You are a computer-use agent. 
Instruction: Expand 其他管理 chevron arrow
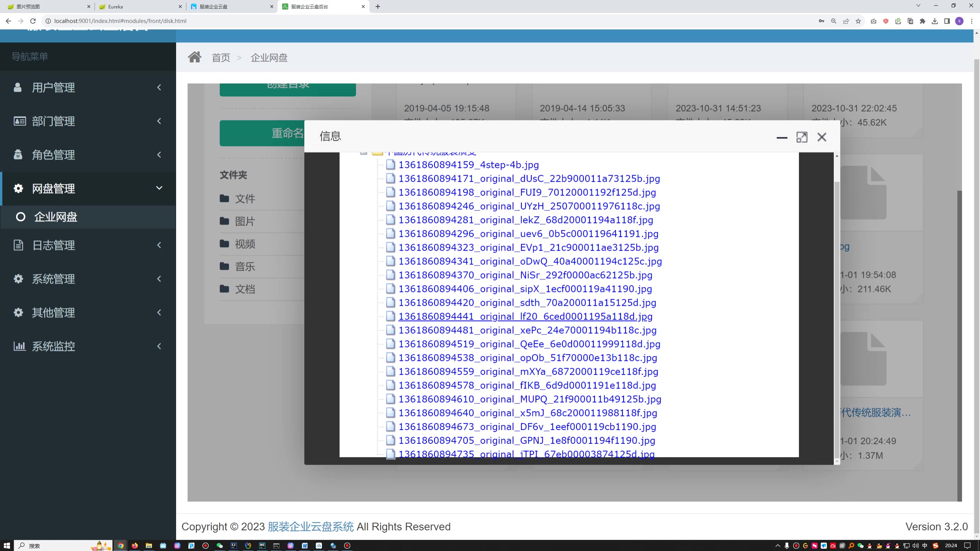click(159, 312)
